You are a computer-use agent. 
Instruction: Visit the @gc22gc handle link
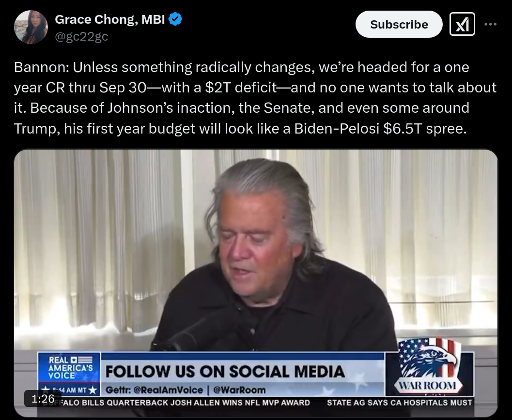tap(81, 36)
